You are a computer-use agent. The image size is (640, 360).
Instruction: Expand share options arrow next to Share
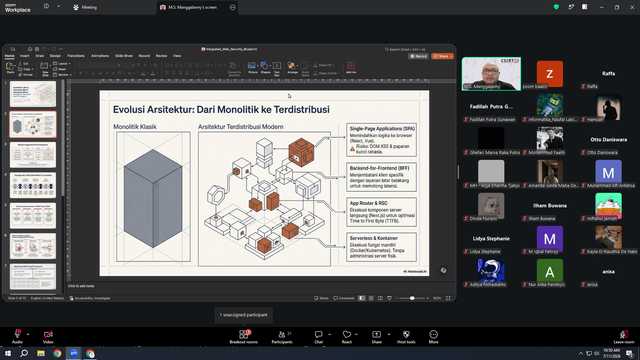click(389, 334)
